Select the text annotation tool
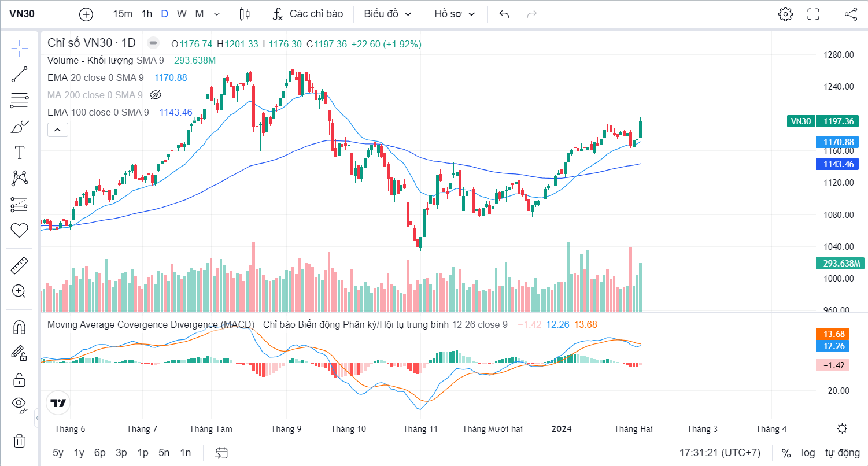The height and width of the screenshot is (466, 868). [x=20, y=153]
